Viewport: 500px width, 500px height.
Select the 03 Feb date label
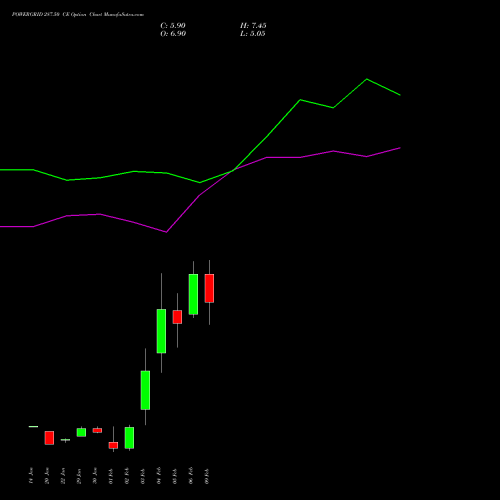(143, 476)
